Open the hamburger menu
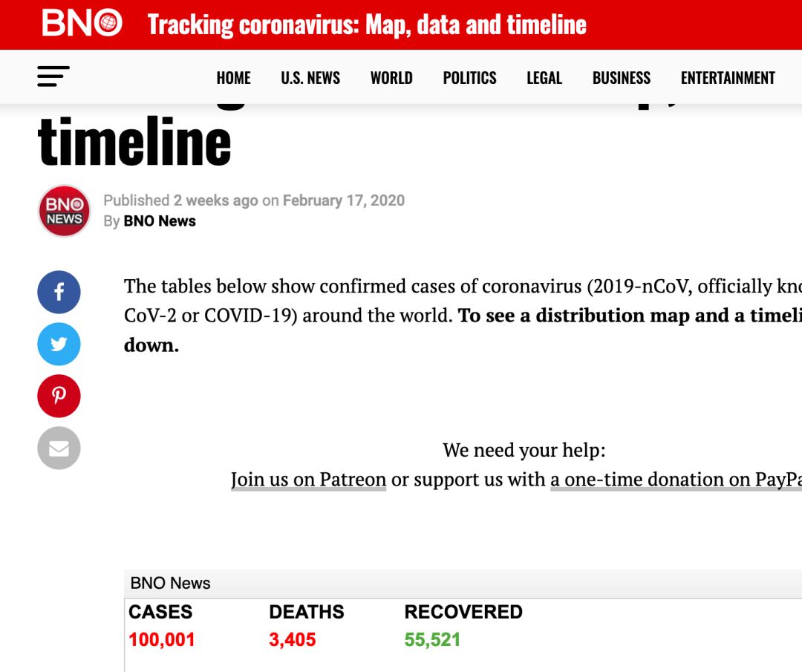802x672 pixels. [53, 76]
